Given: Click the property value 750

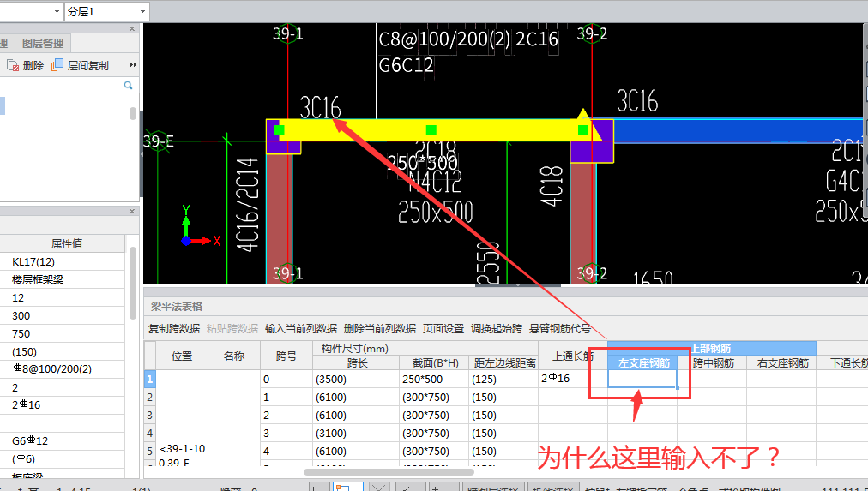Looking at the screenshot, I should [x=67, y=333].
